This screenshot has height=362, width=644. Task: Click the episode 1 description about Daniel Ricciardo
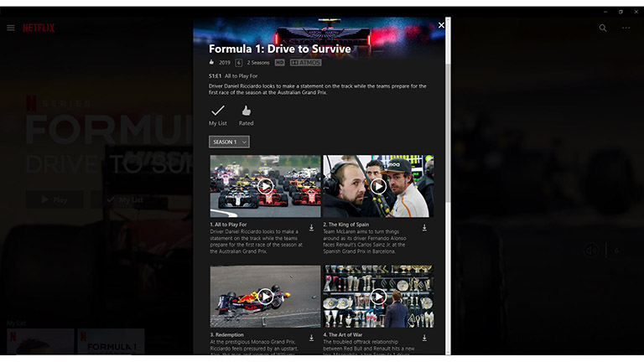[257, 241]
